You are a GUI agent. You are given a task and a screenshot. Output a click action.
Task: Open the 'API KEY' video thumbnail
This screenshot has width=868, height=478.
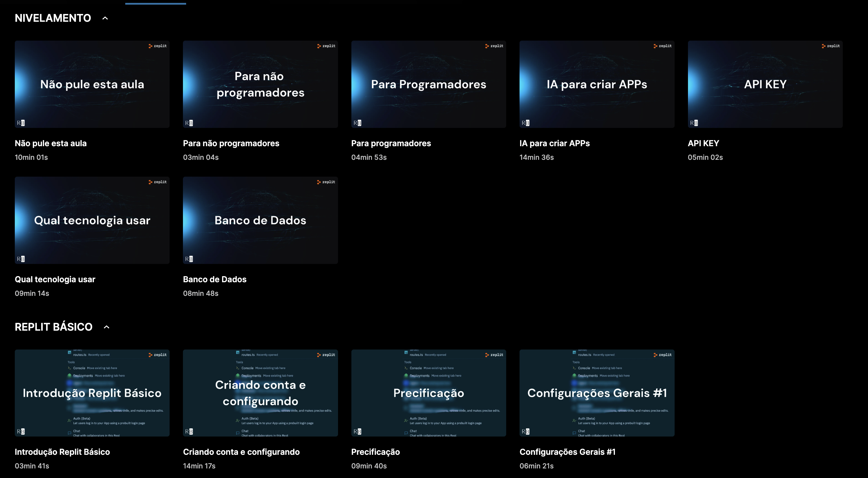tap(765, 84)
